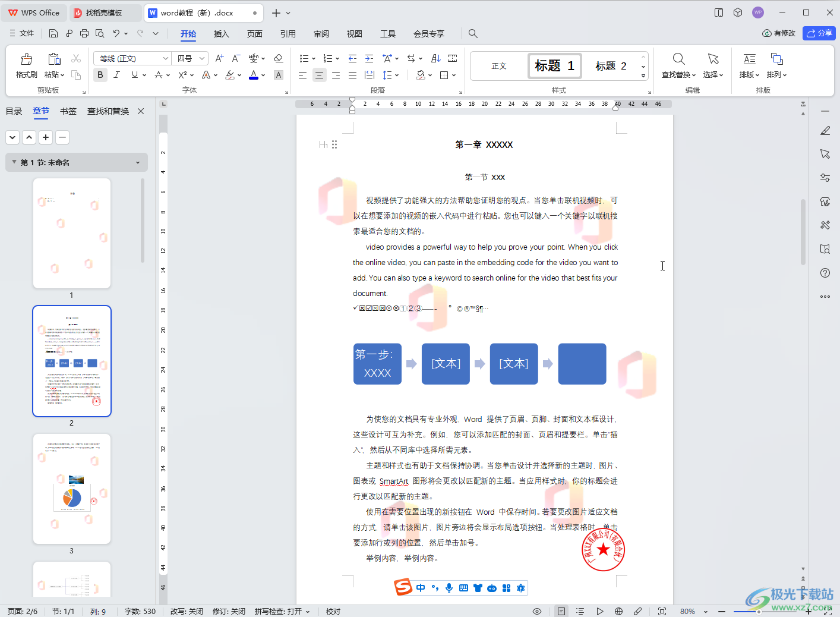Align text right
Image resolution: width=840 pixels, height=617 pixels.
click(x=336, y=75)
